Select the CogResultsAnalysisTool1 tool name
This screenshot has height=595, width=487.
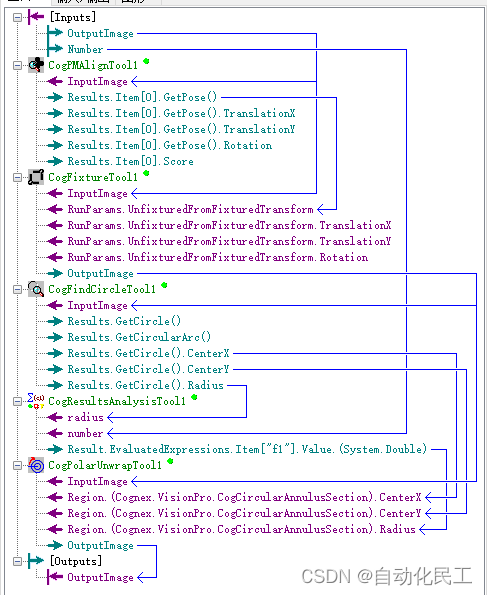click(x=117, y=401)
